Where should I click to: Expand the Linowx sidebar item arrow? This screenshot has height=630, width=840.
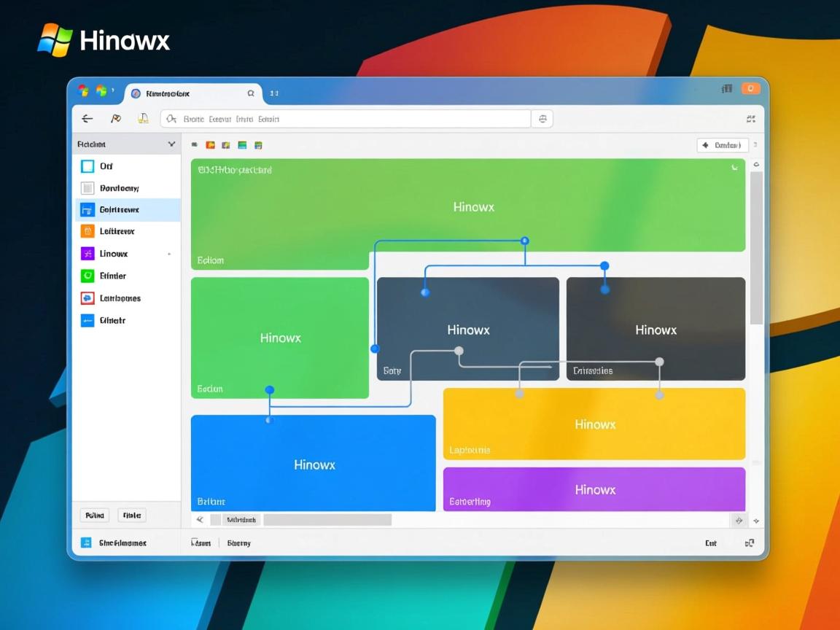pos(169,254)
